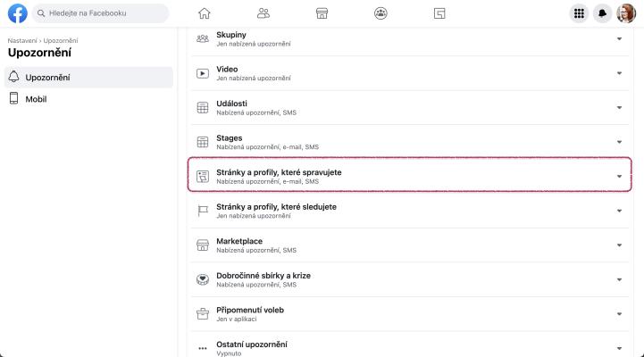This screenshot has width=644, height=357.
Task: Expand the Události row chevron
Action: coord(619,107)
